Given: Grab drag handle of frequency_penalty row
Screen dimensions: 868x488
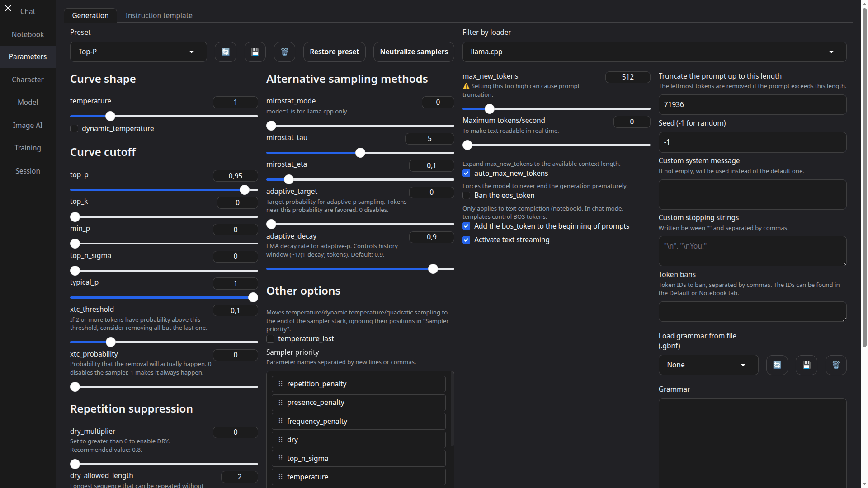Looking at the screenshot, I should [280, 421].
